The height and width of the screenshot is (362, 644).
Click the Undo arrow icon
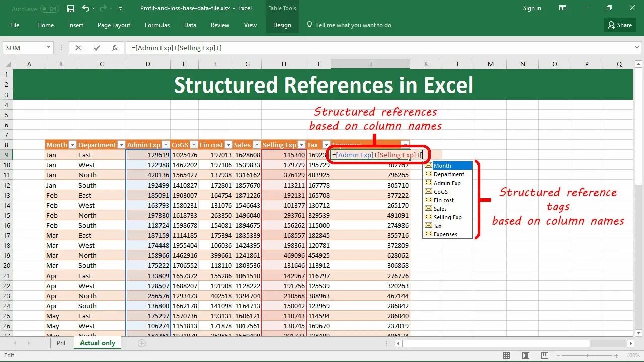pos(86,8)
